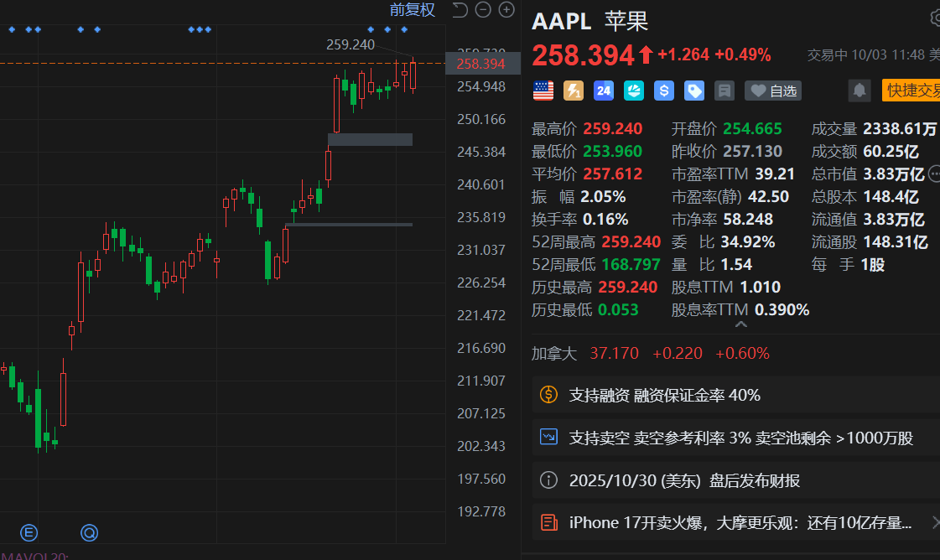Viewport: 940px width, 560px height.
Task: Zoom out chart with the minus button
Action: [x=482, y=10]
